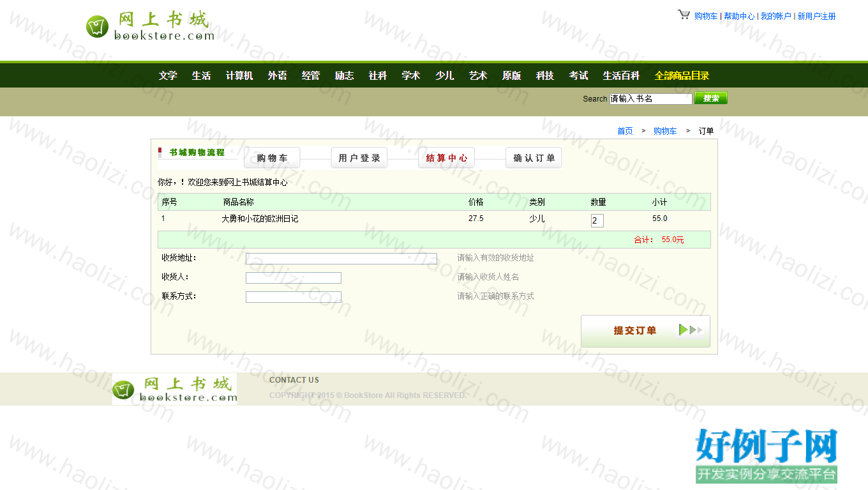Open the 购物车 link in top bar

click(x=706, y=17)
